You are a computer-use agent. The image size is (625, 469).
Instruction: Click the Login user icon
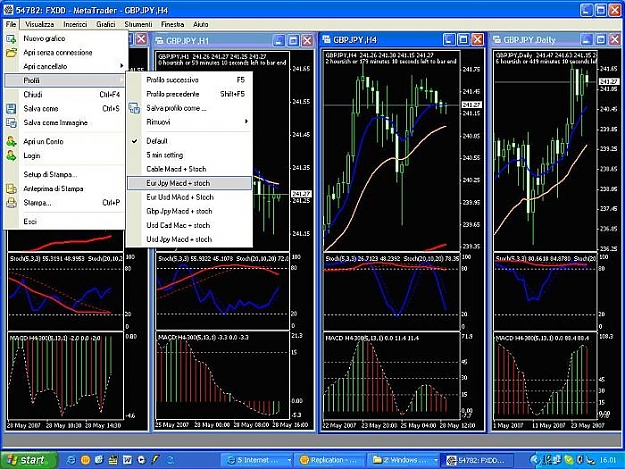coord(11,155)
